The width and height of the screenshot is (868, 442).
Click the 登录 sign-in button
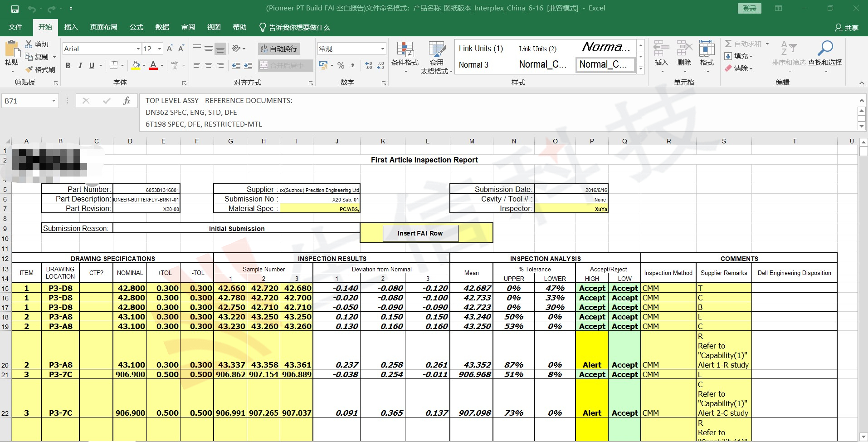tap(749, 9)
